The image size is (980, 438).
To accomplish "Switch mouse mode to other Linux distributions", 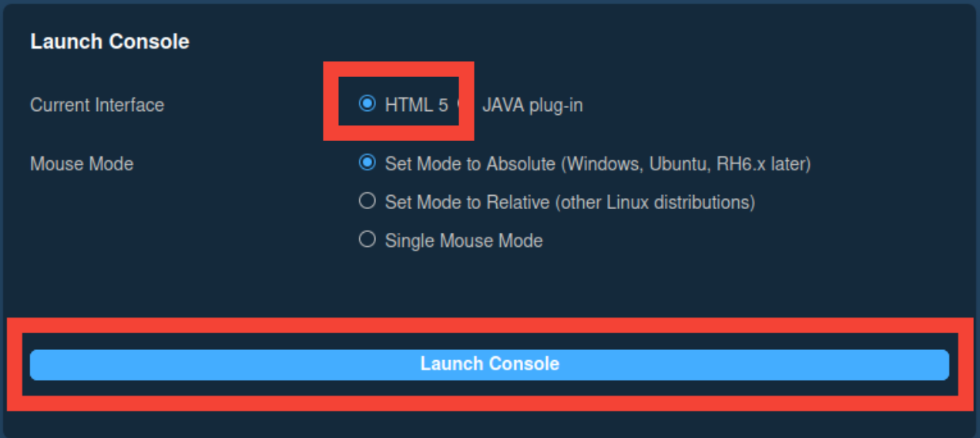I will 367,201.
